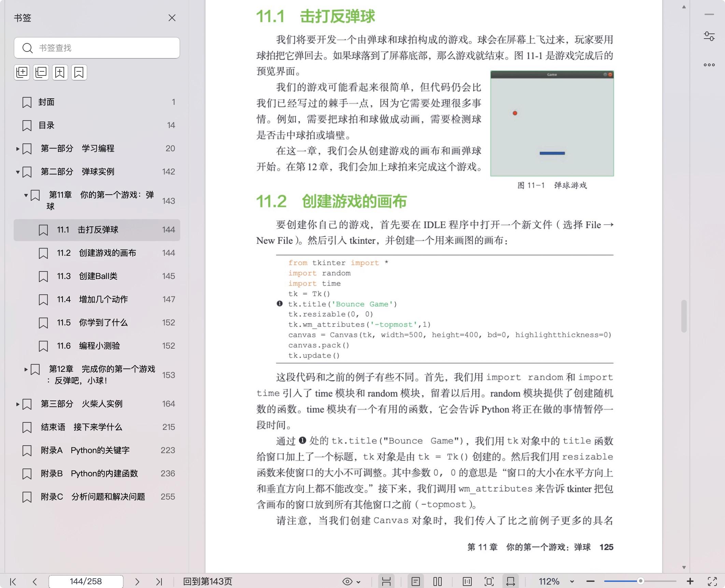Go to next page arrow
The height and width of the screenshot is (588, 725).
coord(137,582)
